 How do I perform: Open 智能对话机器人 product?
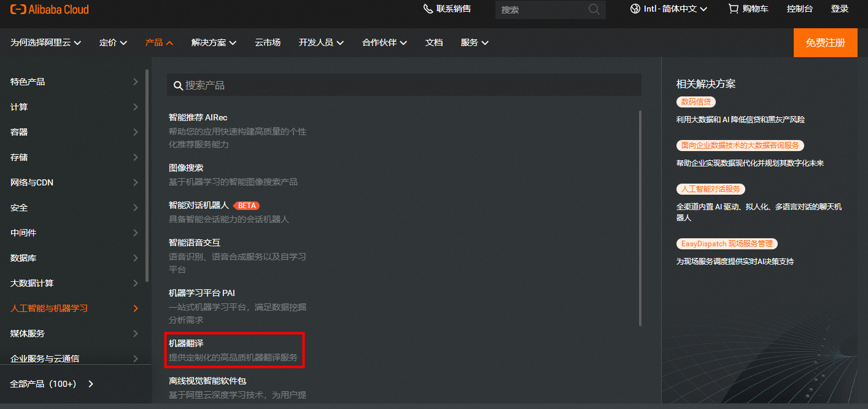tap(198, 205)
